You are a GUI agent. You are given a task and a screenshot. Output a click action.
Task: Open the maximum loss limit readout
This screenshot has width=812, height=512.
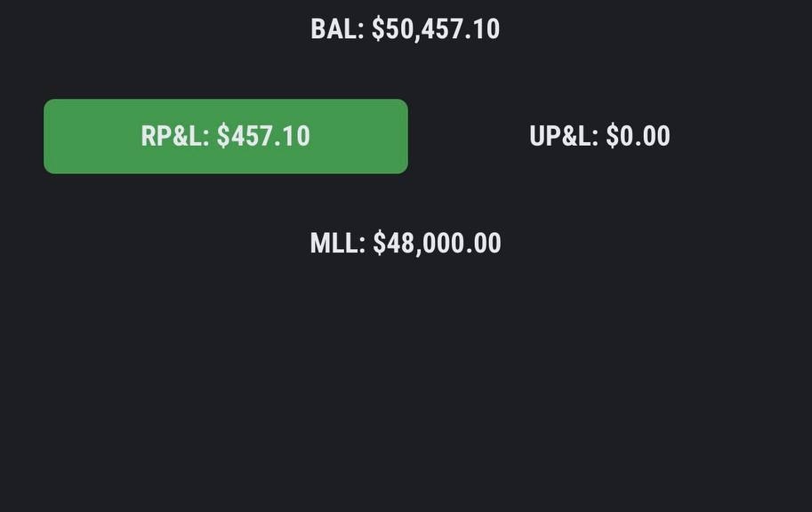[406, 244]
